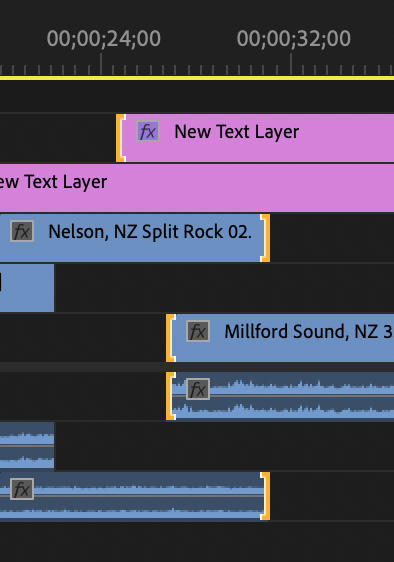Move the playhead to 00;00;32;00 on the ruler
This screenshot has height=562, width=394.
pyautogui.click(x=291, y=65)
